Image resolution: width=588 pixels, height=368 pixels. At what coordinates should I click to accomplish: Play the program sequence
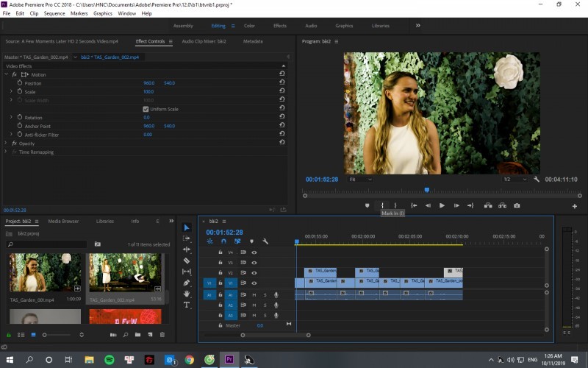(442, 205)
